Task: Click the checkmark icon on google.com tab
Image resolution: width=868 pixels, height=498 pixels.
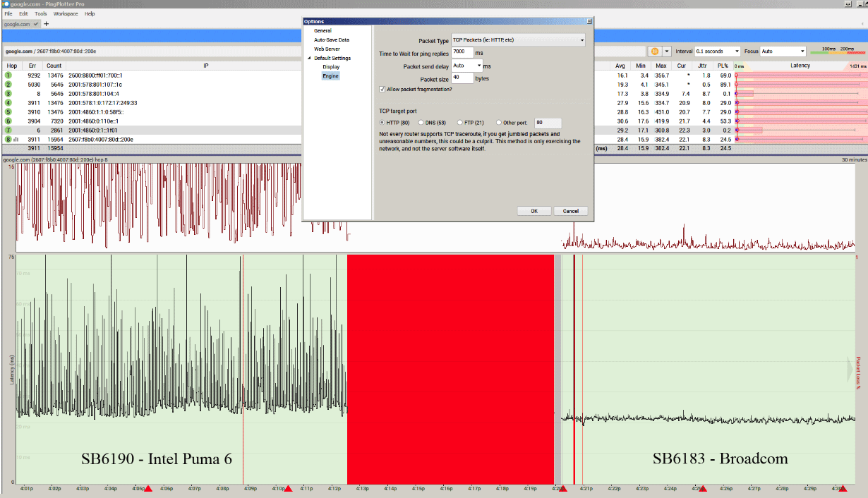Action: pyautogui.click(x=36, y=24)
